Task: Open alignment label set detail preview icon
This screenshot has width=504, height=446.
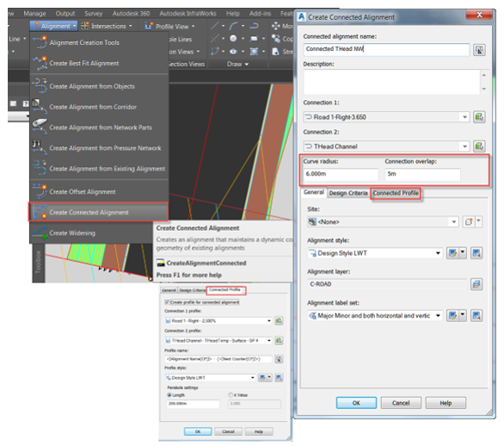Action: [476, 316]
